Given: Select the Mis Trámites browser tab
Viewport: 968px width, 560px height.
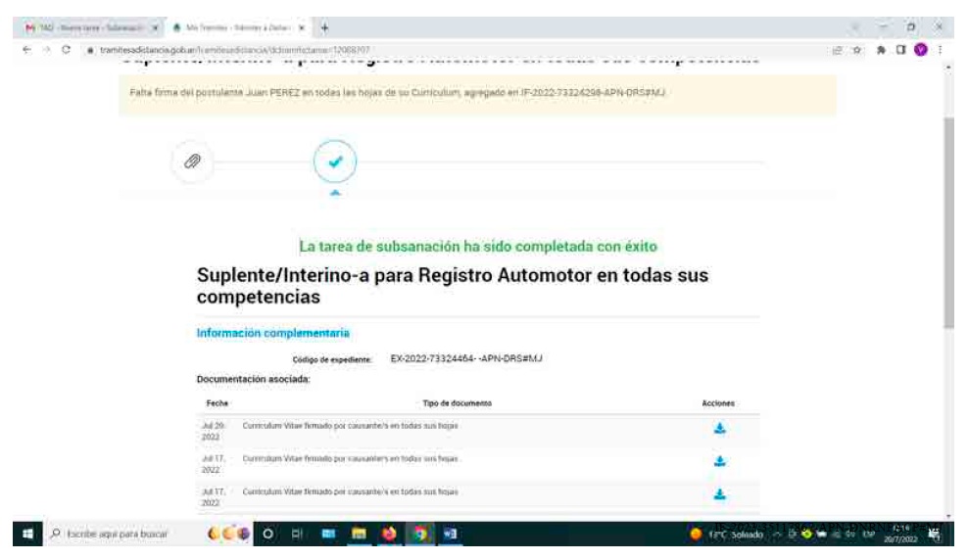Looking at the screenshot, I should 238,27.
